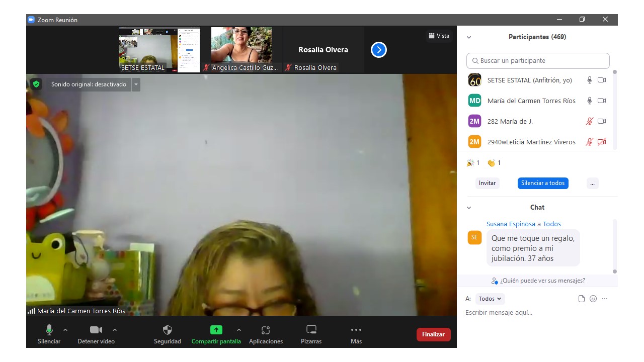Open the Aplicaciones panel
The width and height of the screenshot is (644, 362).
coord(266,330)
